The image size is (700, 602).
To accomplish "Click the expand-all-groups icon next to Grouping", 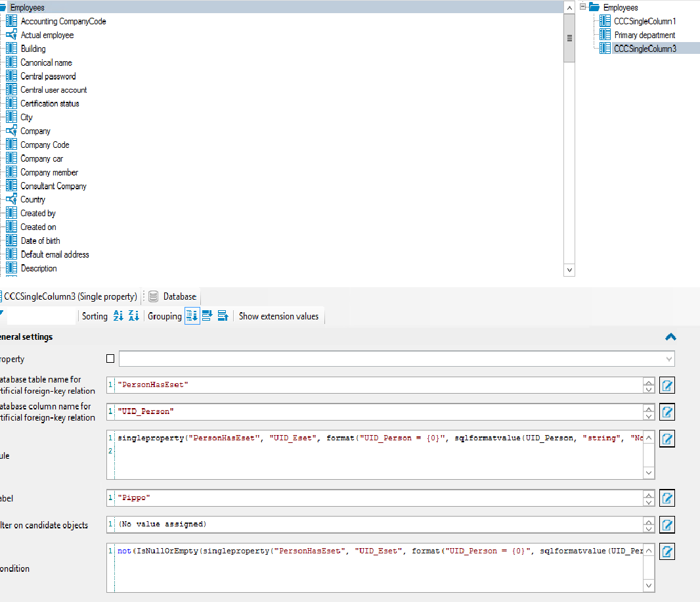I will point(207,316).
